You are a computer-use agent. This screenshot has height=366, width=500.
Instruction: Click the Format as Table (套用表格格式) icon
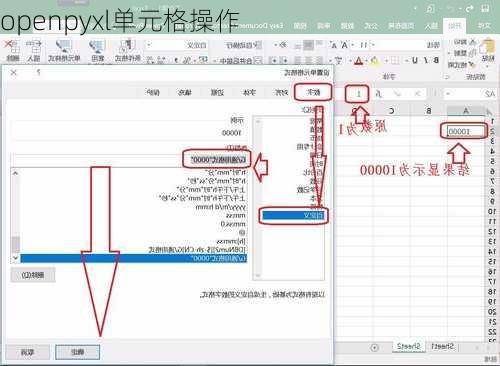97,47
